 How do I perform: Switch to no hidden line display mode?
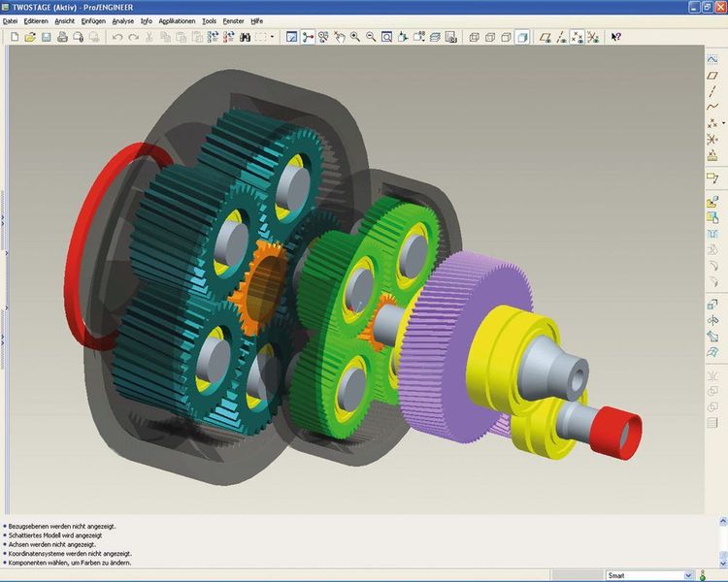pyautogui.click(x=506, y=37)
